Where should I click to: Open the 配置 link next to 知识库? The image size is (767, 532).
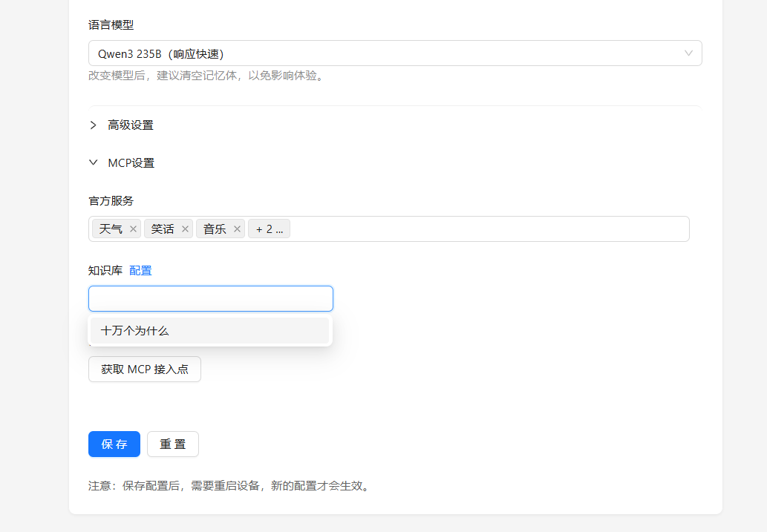140,270
